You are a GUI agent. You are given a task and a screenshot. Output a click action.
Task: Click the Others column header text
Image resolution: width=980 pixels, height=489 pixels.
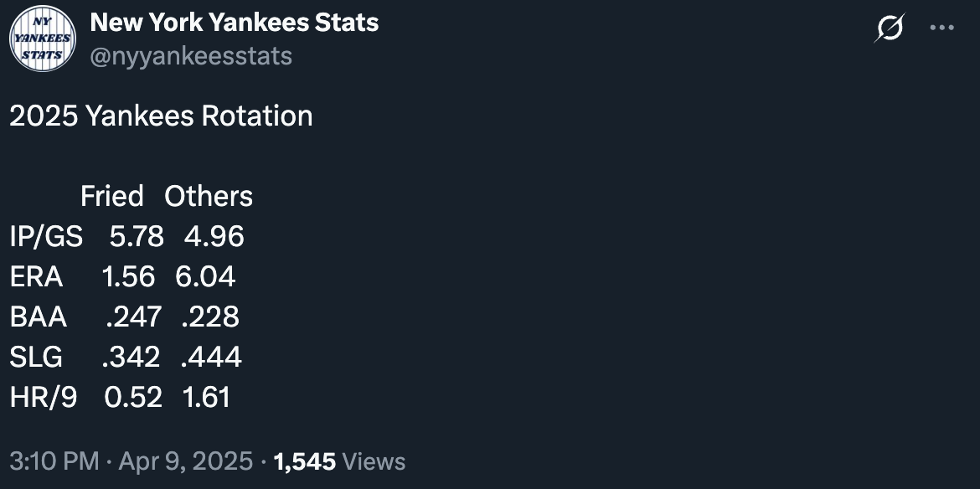click(209, 196)
